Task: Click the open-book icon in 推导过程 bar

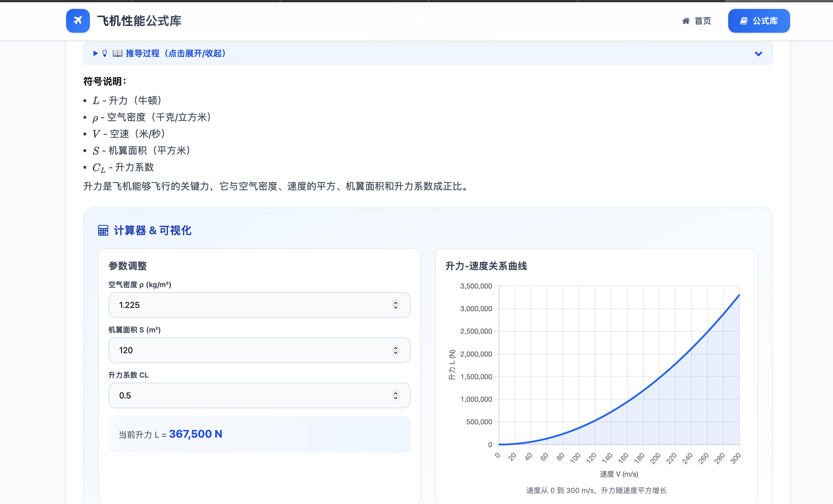Action: (x=117, y=53)
